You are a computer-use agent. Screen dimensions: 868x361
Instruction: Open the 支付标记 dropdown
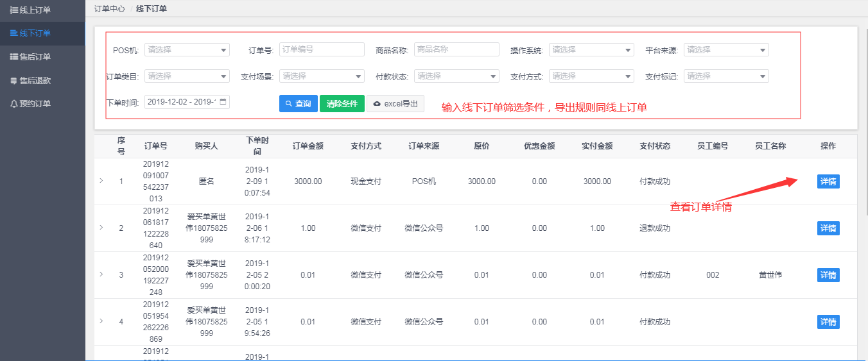point(726,76)
